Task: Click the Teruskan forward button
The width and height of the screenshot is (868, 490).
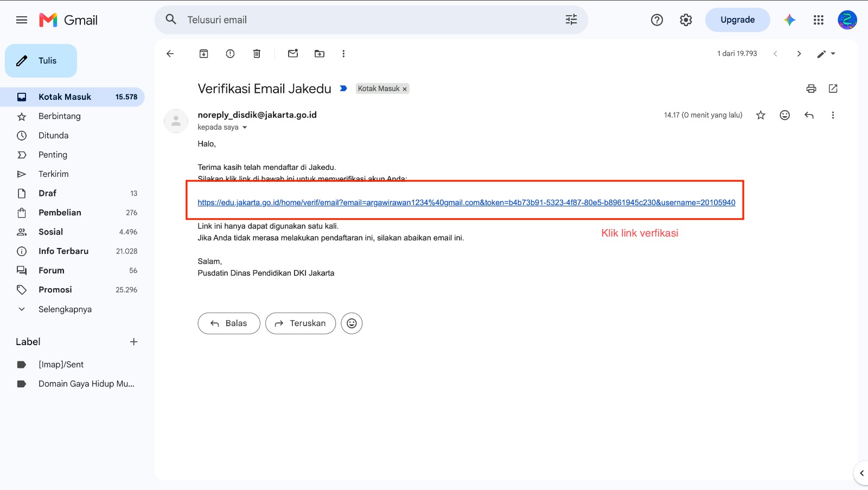Action: pos(301,323)
